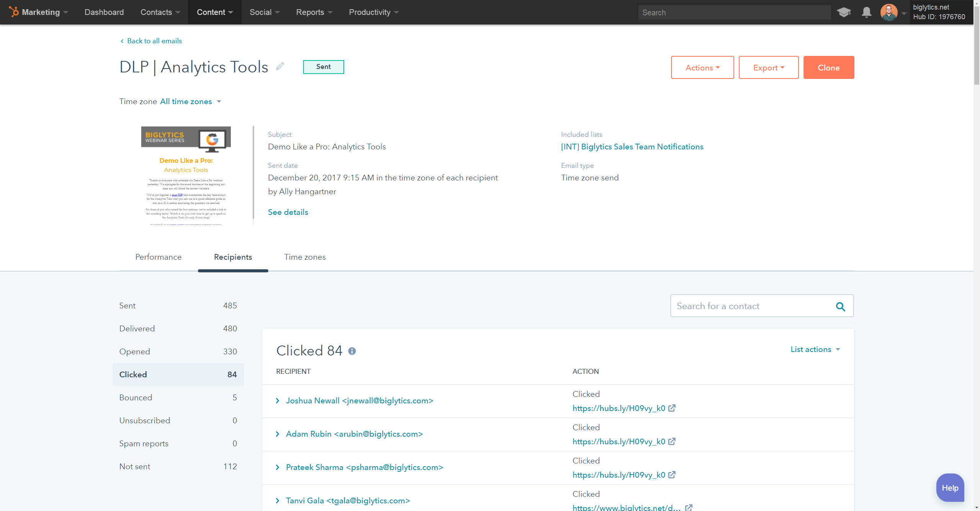Click the pencil edit icon beside email title
The height and width of the screenshot is (511, 980).
coord(280,66)
